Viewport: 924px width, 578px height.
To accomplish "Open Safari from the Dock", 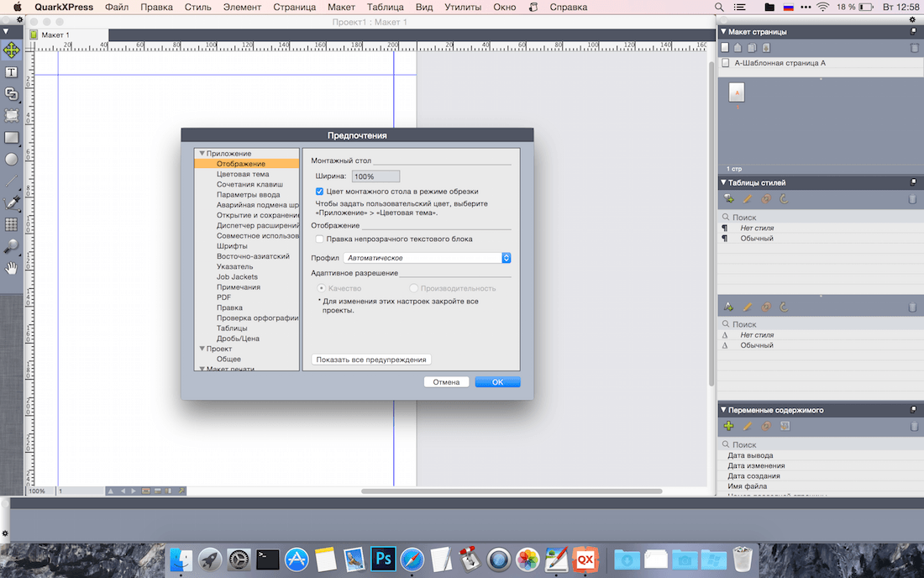I will click(412, 560).
